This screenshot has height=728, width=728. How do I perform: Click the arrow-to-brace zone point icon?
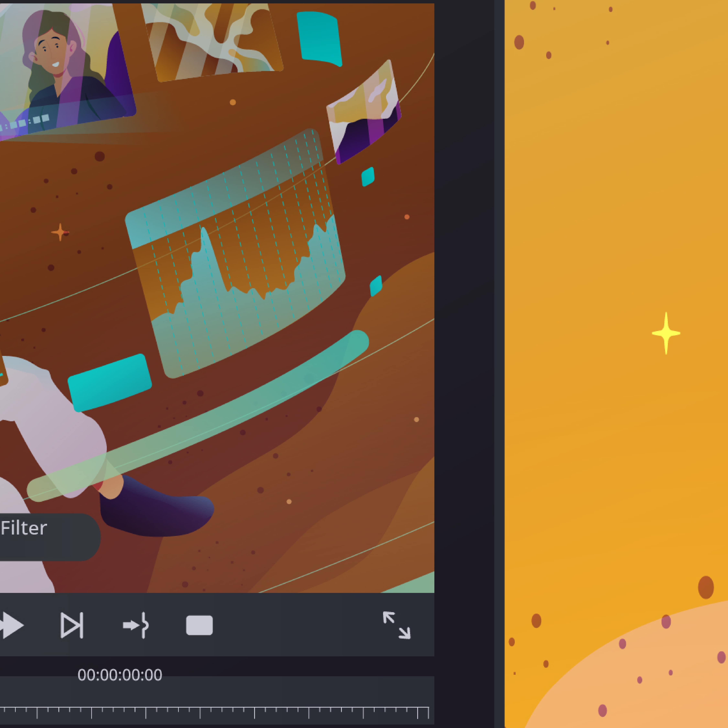point(136,625)
